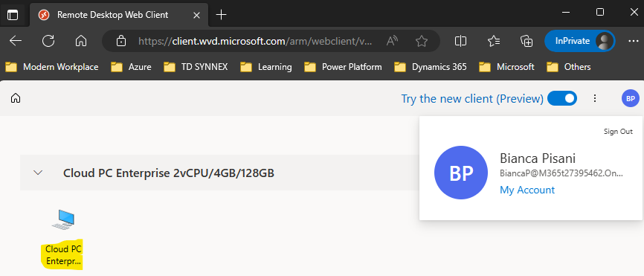Viewport: 644px width, 276px height.
Task: Open split screen view
Action: 461,41
